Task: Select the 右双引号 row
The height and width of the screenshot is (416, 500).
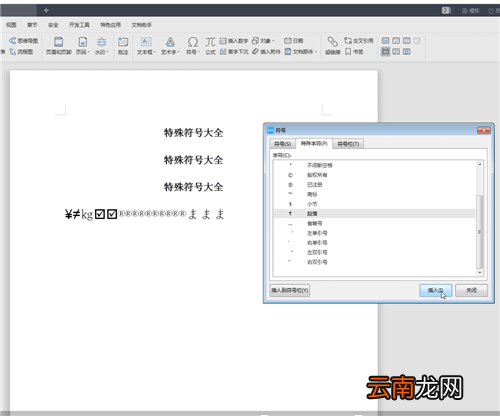Action: (x=374, y=262)
